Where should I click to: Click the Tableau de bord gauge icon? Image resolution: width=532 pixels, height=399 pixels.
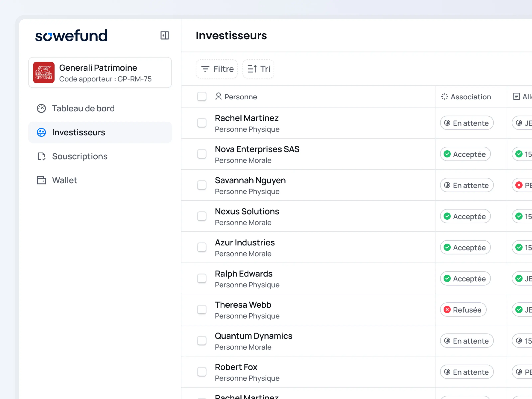[41, 108]
